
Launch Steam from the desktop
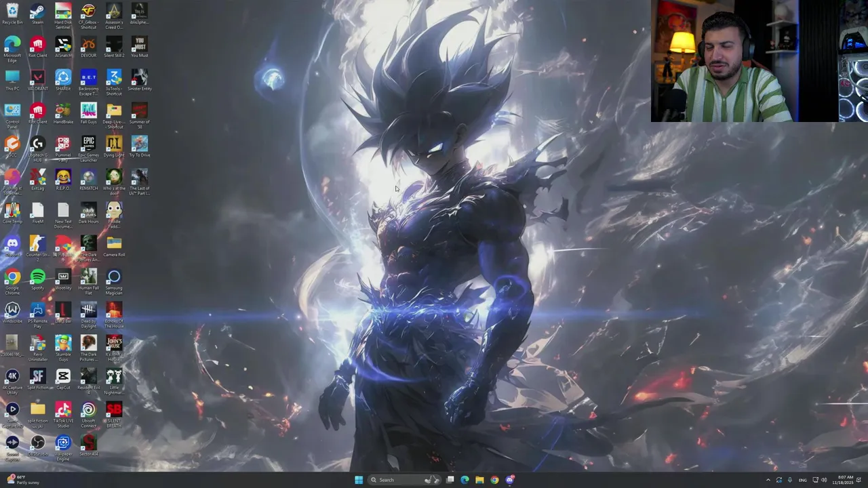37,14
